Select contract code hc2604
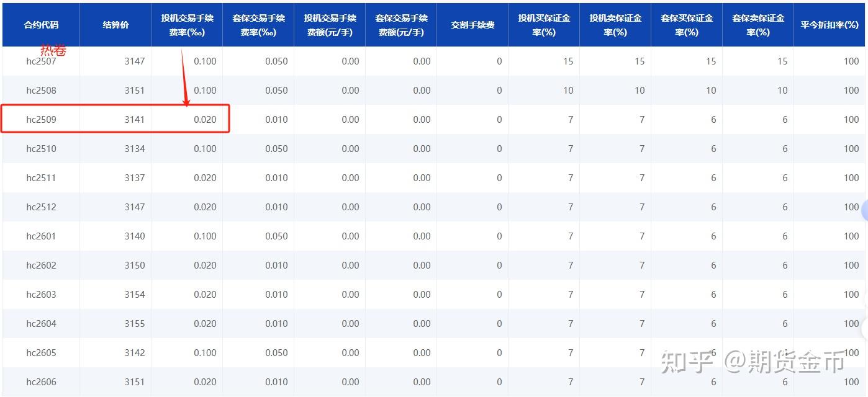This screenshot has width=868, height=397. (41, 324)
